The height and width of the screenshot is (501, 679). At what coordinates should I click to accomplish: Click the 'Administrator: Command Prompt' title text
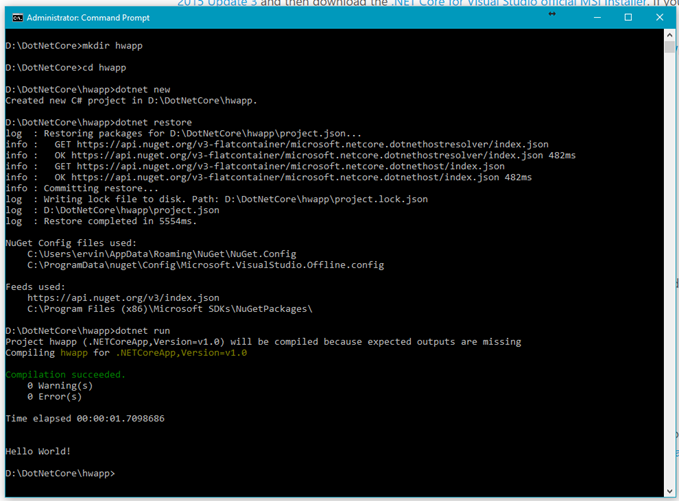(x=88, y=18)
